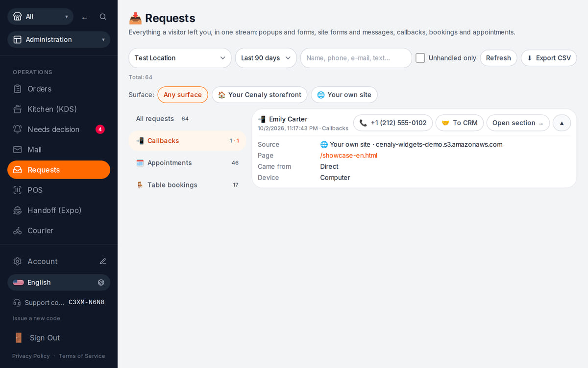588x368 pixels.
Task: Open Needs decision in sidebar
Action: [x=59, y=130]
